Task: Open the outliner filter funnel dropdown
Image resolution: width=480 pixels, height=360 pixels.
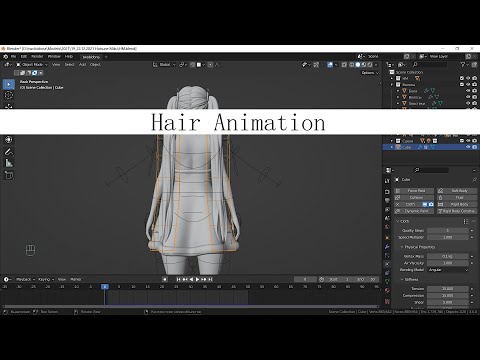Action: 464,65
